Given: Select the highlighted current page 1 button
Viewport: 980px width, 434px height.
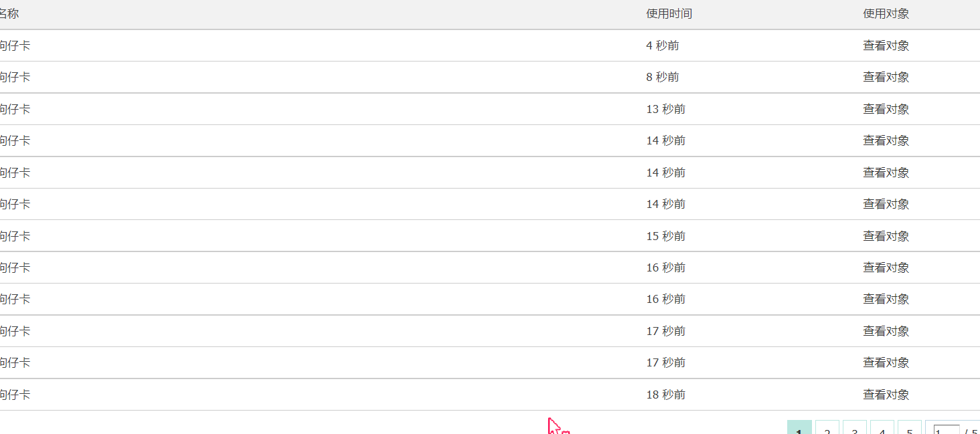Looking at the screenshot, I should point(799,428).
